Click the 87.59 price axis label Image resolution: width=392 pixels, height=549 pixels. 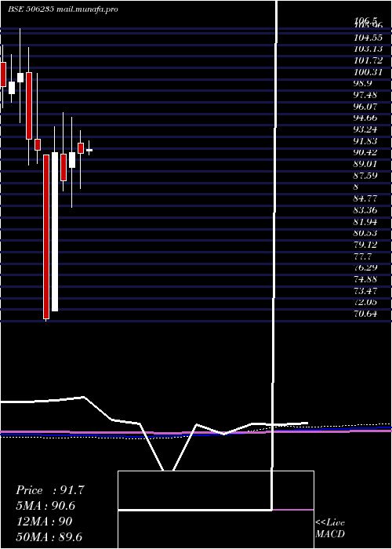click(366, 176)
